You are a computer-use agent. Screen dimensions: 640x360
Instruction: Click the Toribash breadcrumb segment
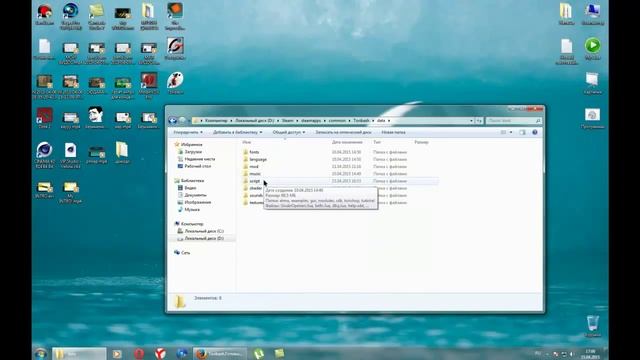coord(361,121)
